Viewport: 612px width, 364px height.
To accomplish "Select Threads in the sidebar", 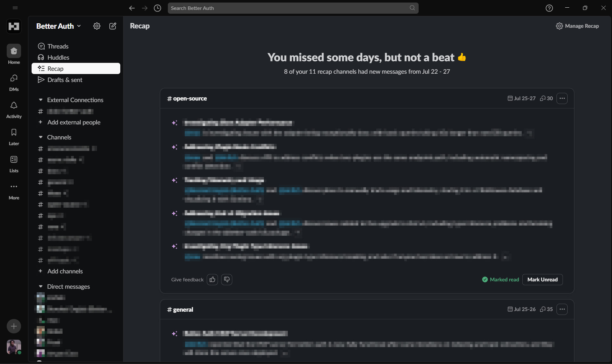I will [58, 46].
